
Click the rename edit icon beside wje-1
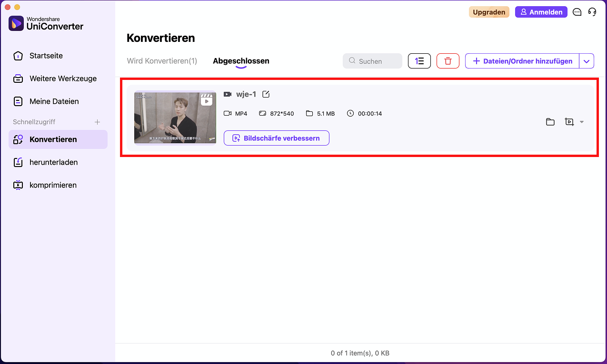coord(266,94)
